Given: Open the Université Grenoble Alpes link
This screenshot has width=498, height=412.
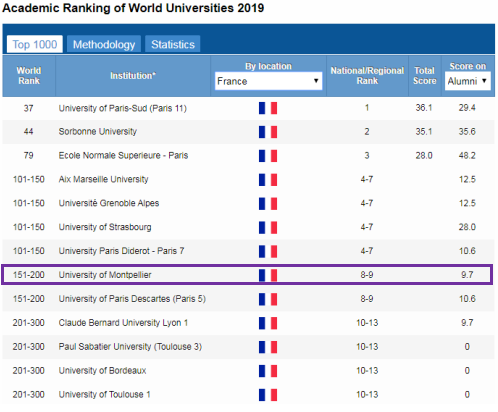Looking at the screenshot, I should click(109, 203).
